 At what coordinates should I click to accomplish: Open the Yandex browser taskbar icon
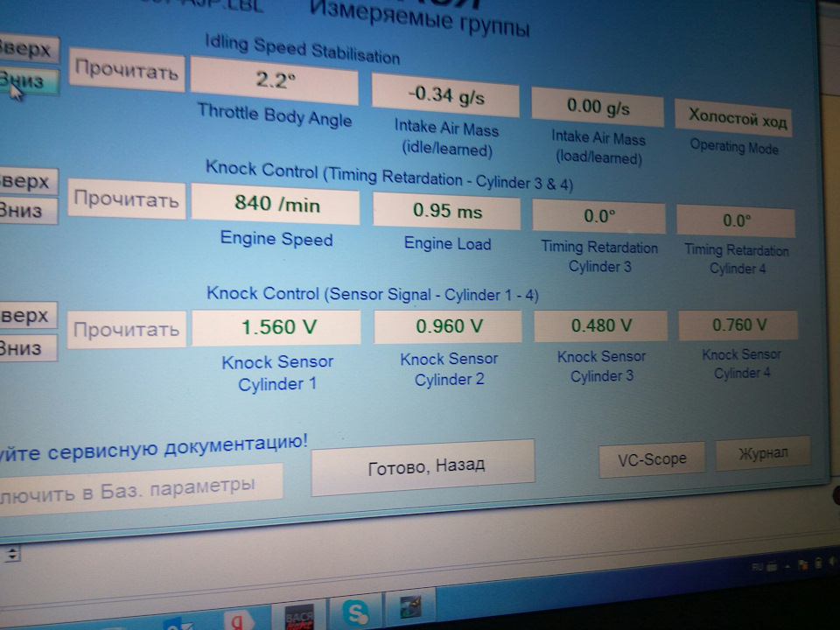[x=237, y=619]
